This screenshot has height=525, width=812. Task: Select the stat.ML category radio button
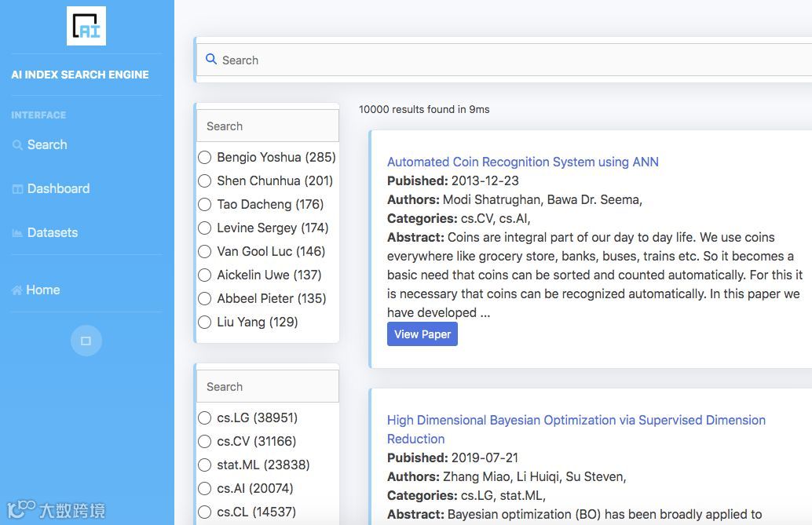(204, 465)
